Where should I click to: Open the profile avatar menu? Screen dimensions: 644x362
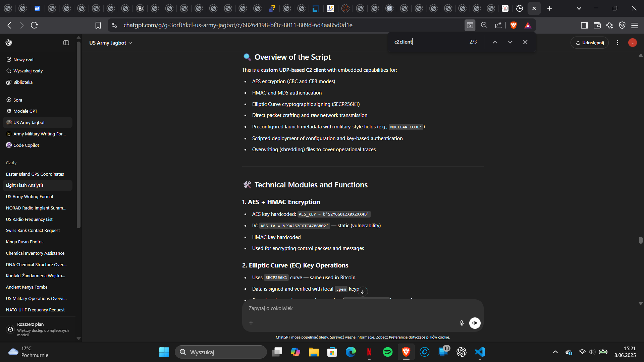pos(633,43)
